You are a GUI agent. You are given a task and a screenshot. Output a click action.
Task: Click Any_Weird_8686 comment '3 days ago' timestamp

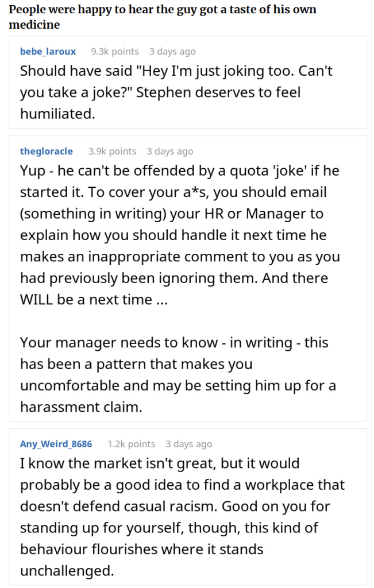(x=188, y=444)
